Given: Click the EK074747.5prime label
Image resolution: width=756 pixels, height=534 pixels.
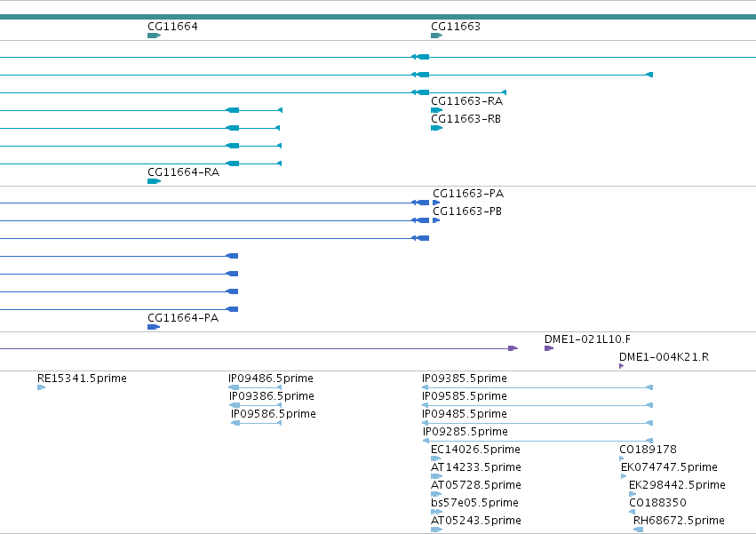Looking at the screenshot, I should (x=669, y=467).
